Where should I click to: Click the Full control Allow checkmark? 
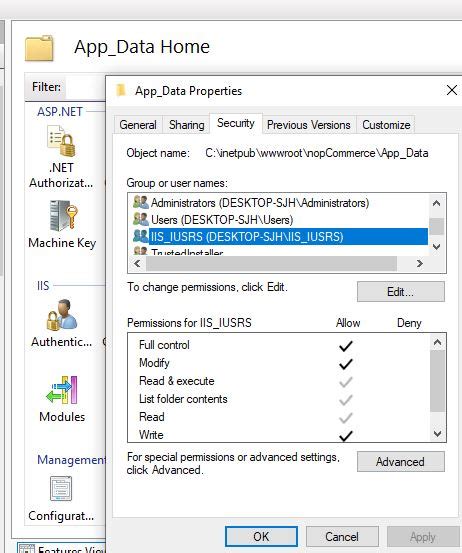click(x=346, y=346)
